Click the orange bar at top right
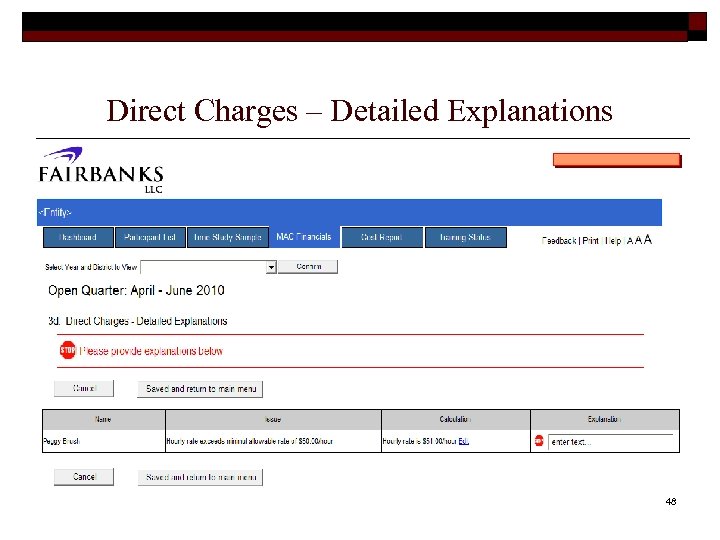 [617, 160]
